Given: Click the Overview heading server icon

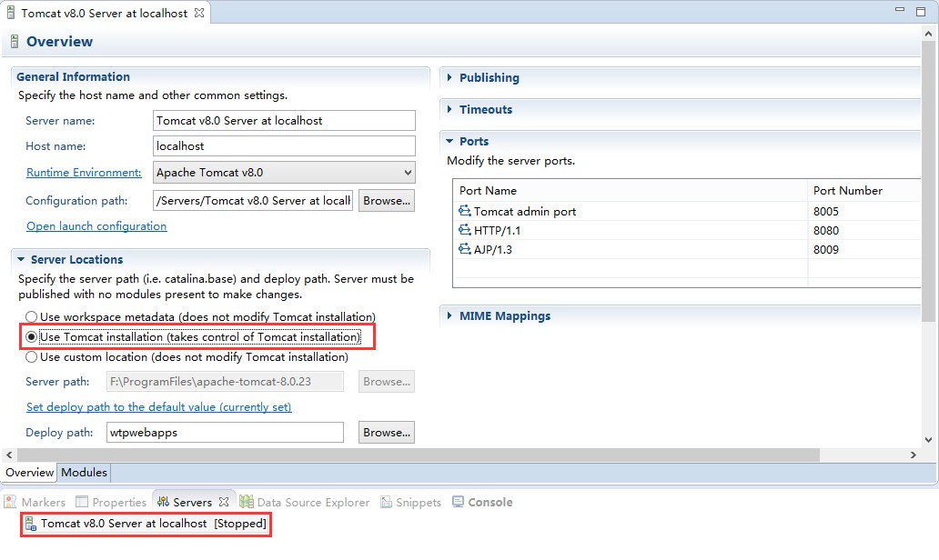Looking at the screenshot, I should 15,41.
